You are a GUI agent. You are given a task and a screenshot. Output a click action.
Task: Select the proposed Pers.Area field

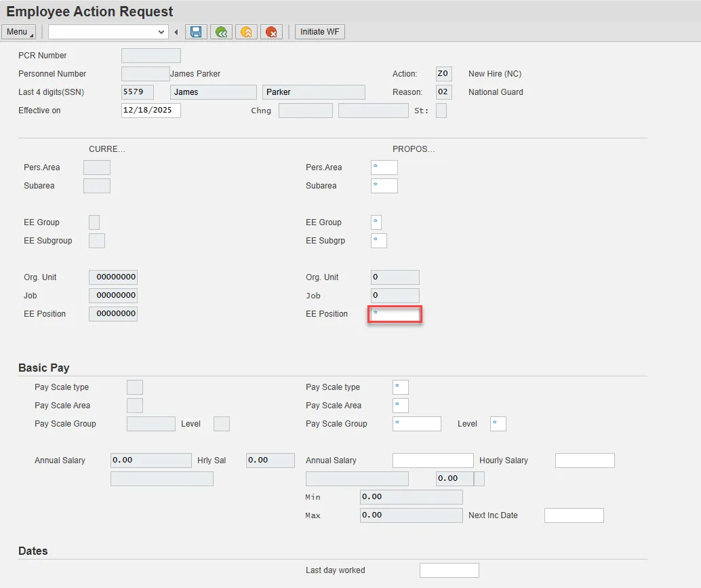coord(384,168)
